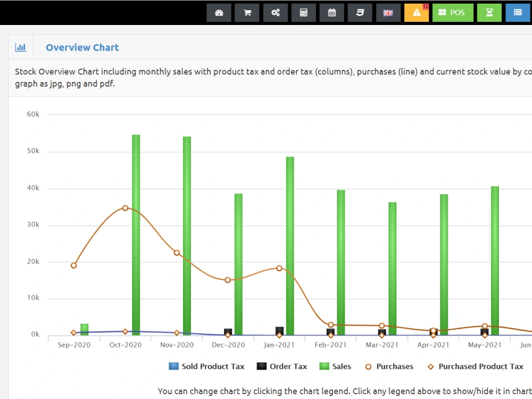Click the Nov-2020 purchases line point

(x=177, y=253)
